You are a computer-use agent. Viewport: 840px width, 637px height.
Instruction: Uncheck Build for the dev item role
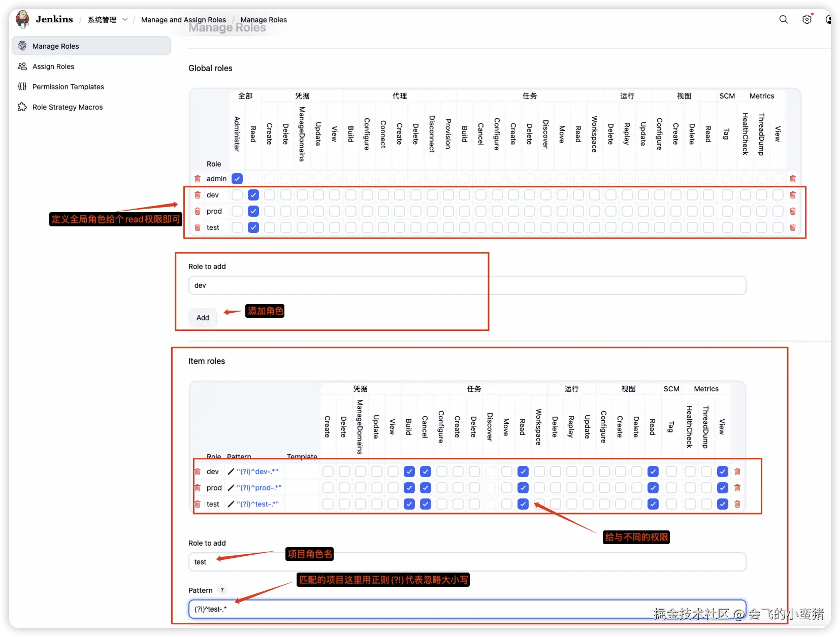(x=409, y=472)
